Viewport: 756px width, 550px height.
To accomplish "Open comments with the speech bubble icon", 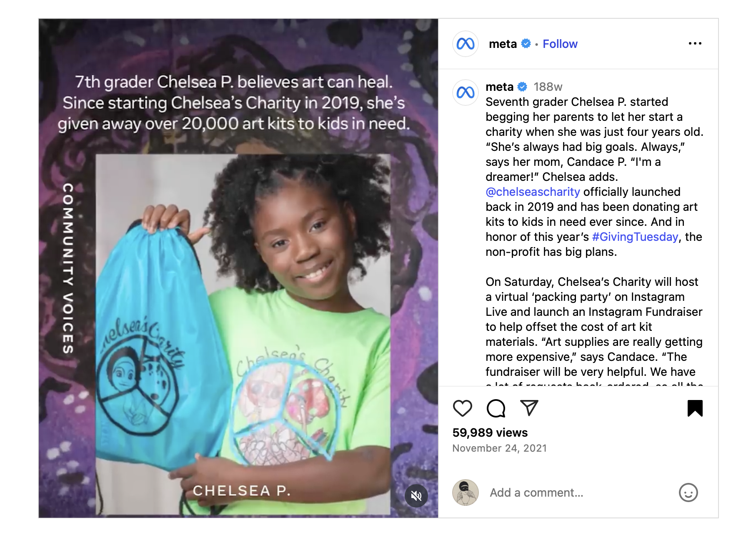I will point(496,408).
